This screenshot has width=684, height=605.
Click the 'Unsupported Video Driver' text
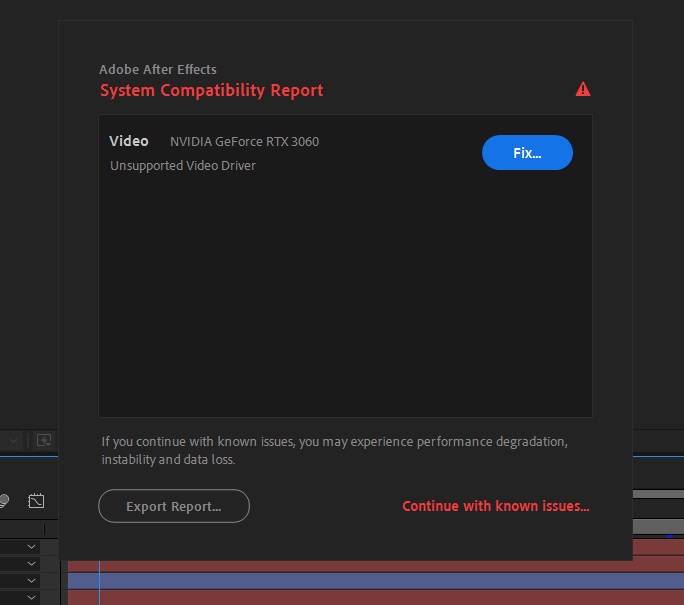tap(183, 166)
